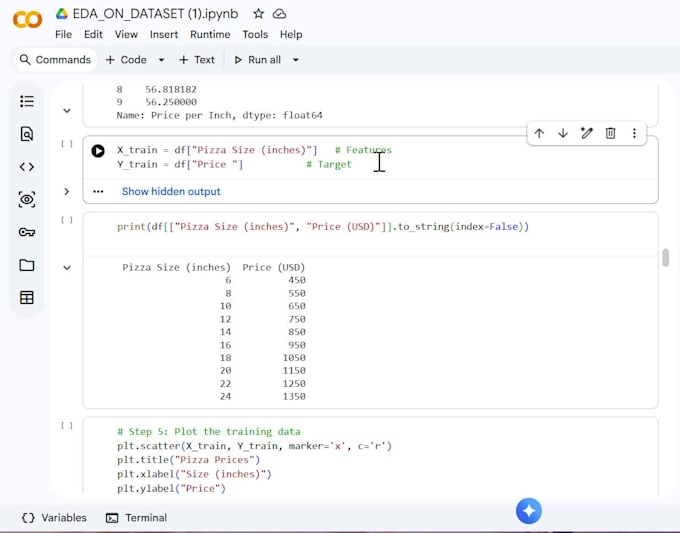Screen dimensions: 680x533
Task: Open the Secrets key panel
Action: (27, 232)
